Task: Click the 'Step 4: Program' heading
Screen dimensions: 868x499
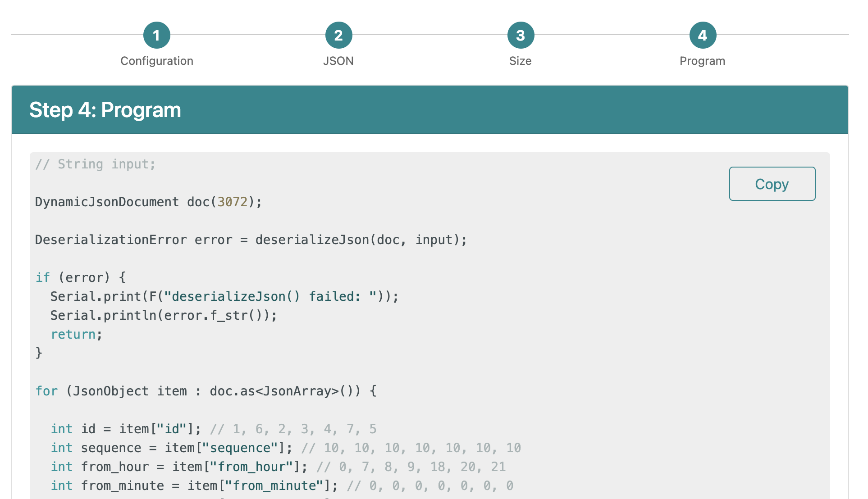Action: click(x=105, y=110)
